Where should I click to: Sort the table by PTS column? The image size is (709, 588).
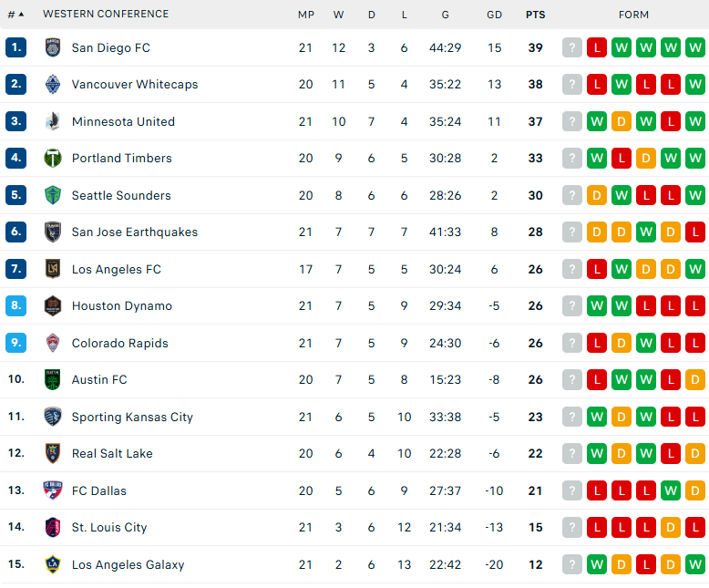pyautogui.click(x=535, y=15)
